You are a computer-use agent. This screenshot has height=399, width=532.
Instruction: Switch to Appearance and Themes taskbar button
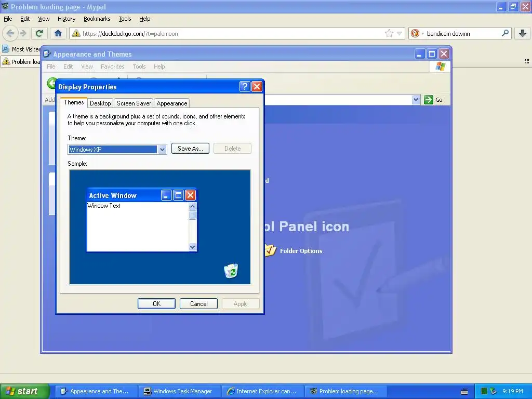point(96,391)
